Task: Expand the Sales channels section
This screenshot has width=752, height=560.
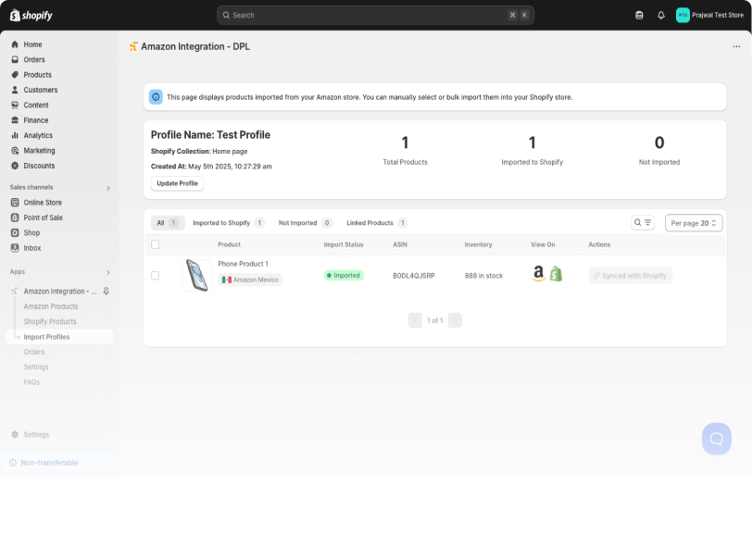Action: (107, 187)
